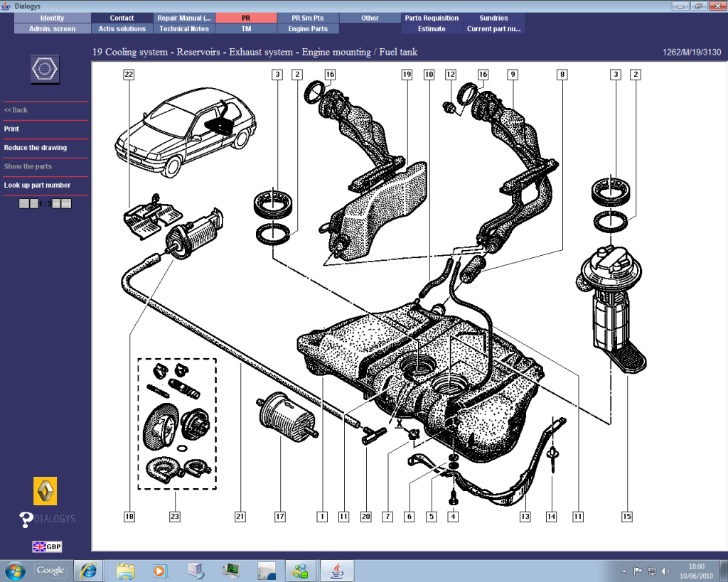Click the hexagonal nut parts icon
Screen dimensions: 728x582
(x=45, y=70)
